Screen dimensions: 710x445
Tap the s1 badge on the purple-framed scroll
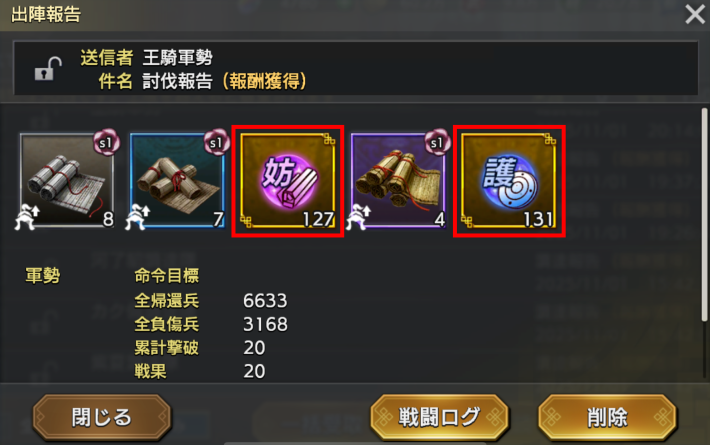coord(437,143)
